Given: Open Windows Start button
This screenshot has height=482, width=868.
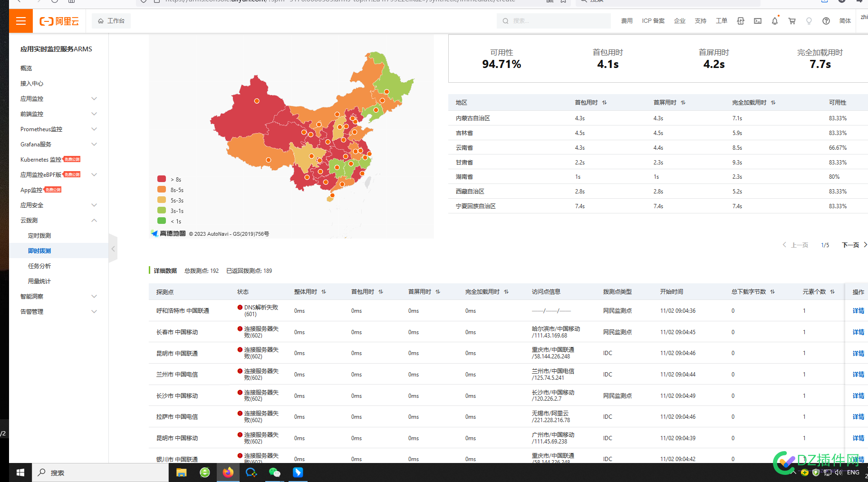Looking at the screenshot, I should pyautogui.click(x=20, y=472).
